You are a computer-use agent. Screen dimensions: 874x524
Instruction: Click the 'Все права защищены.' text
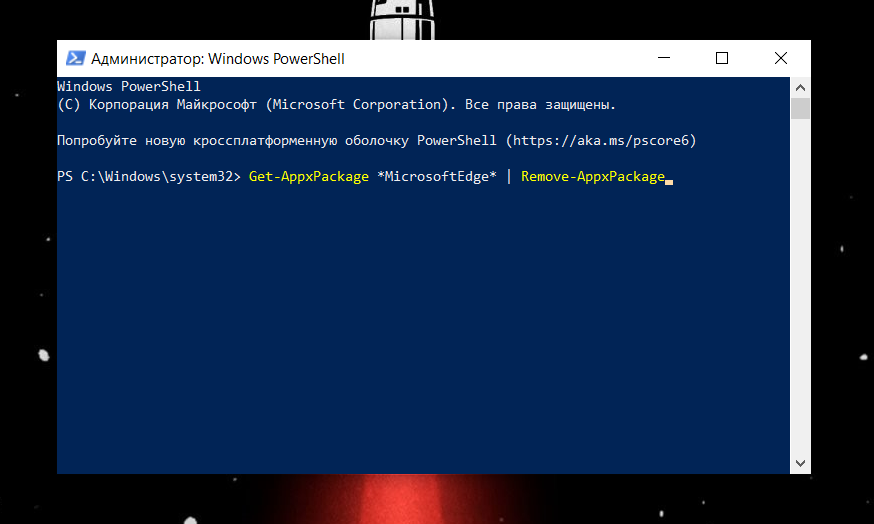[x=540, y=105]
